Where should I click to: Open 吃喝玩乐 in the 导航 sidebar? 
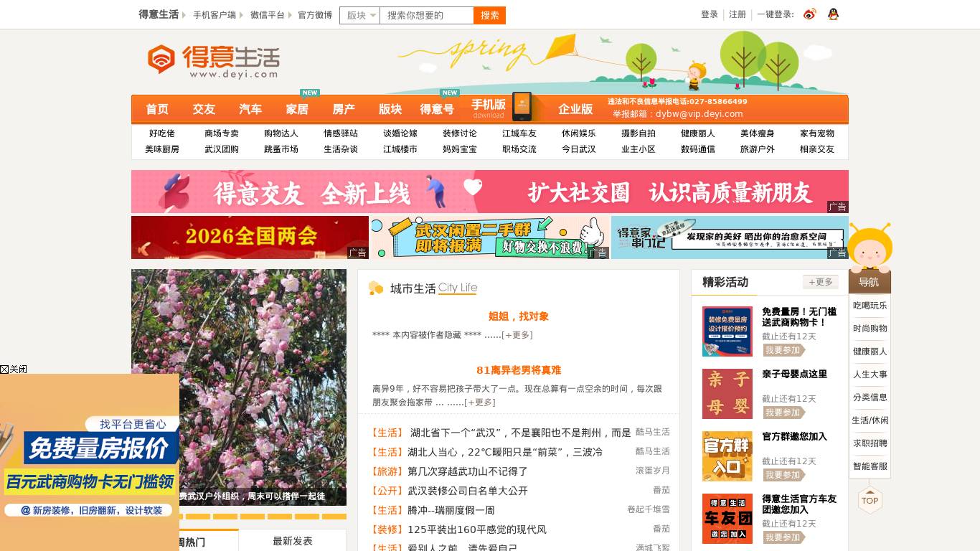[868, 306]
